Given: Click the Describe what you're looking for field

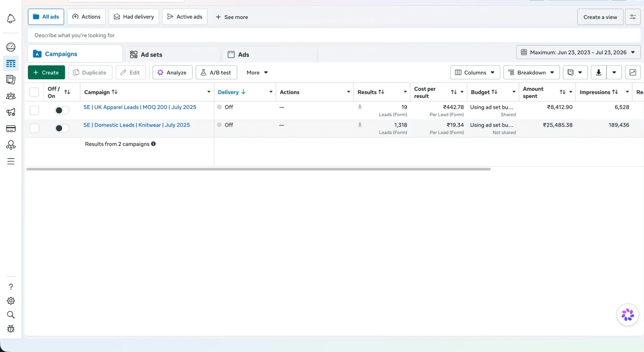Looking at the screenshot, I should pos(334,35).
